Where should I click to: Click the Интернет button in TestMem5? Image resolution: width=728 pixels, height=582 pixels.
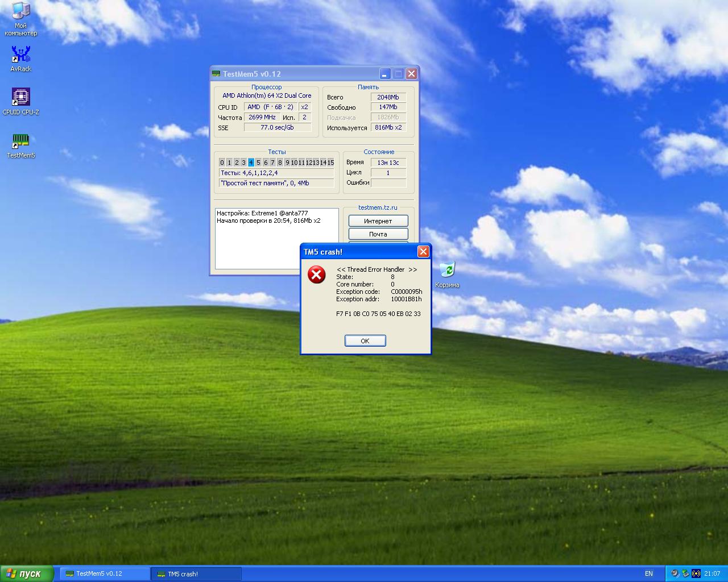(378, 221)
